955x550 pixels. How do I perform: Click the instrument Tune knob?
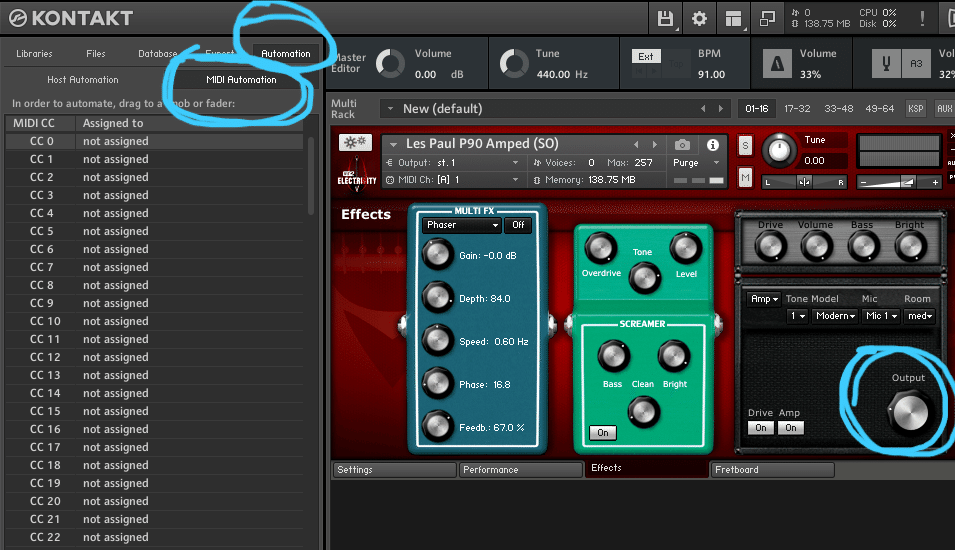[x=779, y=150]
